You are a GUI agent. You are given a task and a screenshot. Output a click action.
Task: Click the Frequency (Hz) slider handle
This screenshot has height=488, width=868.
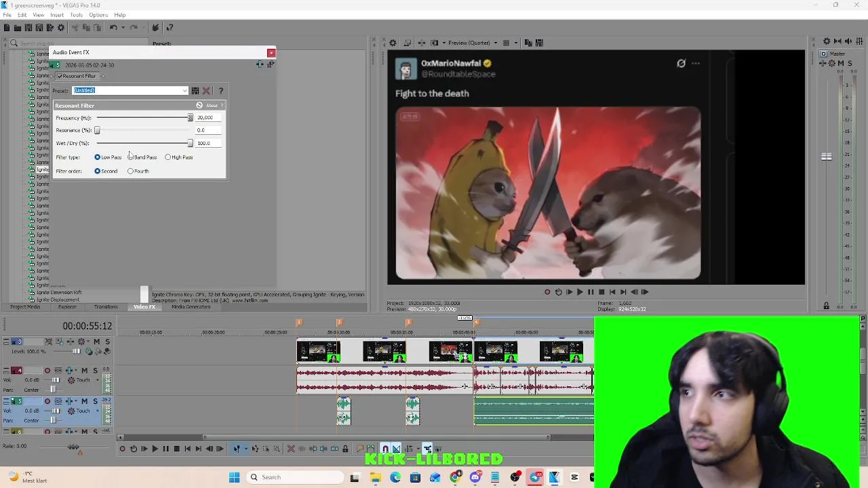pos(190,118)
